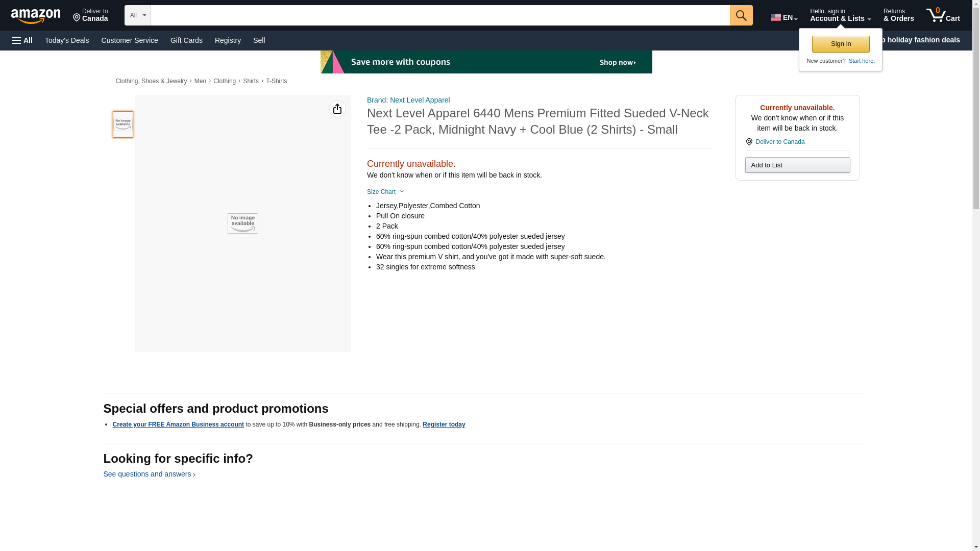This screenshot has width=980, height=551.
Task: Open Gift Cards nav item
Action: tap(186, 40)
